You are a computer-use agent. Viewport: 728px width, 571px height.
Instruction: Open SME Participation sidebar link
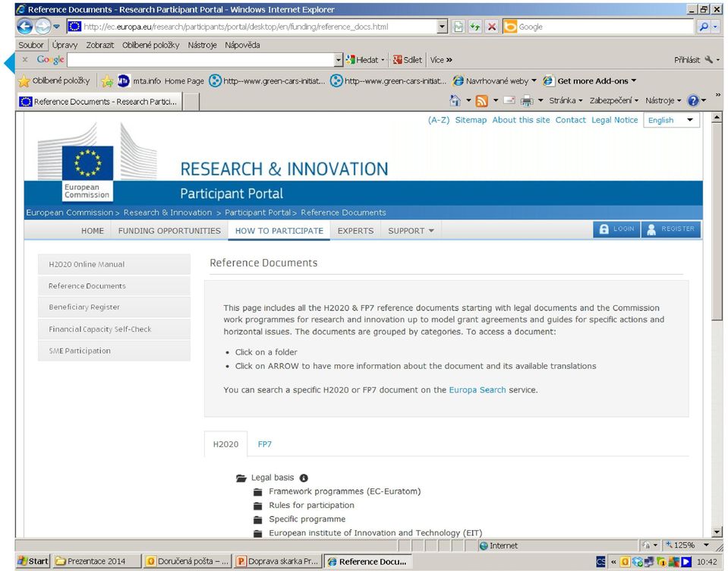tap(114, 351)
